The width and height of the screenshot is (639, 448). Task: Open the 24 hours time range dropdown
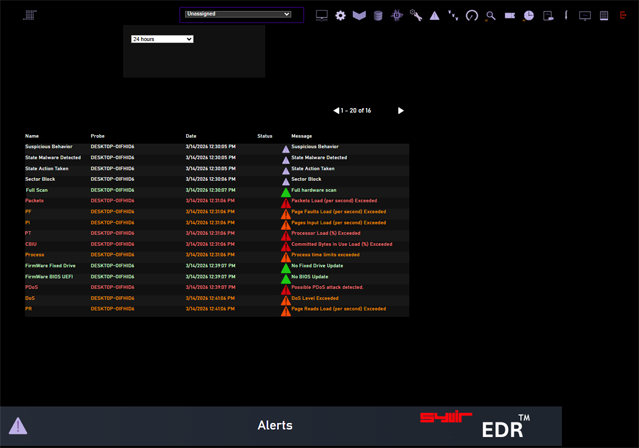162,39
